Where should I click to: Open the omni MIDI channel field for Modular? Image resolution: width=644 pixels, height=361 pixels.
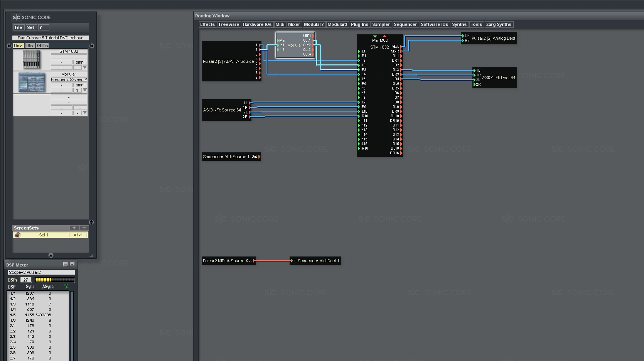coord(80,85)
